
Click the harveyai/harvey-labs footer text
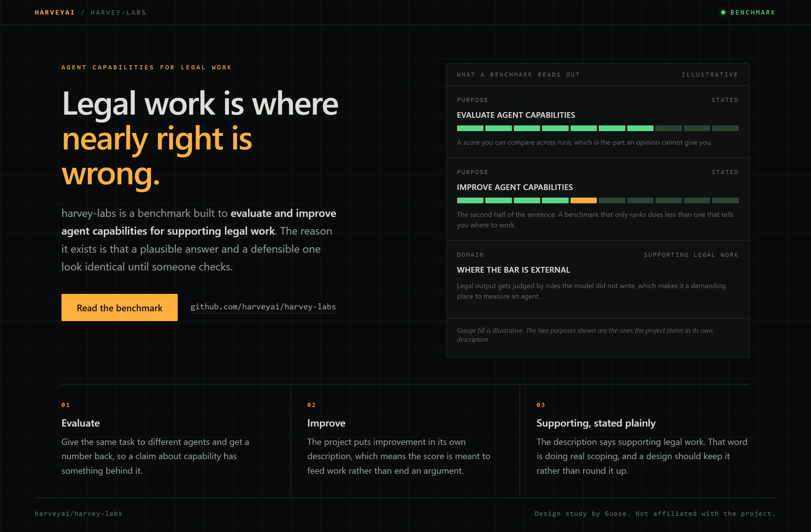[78, 514]
